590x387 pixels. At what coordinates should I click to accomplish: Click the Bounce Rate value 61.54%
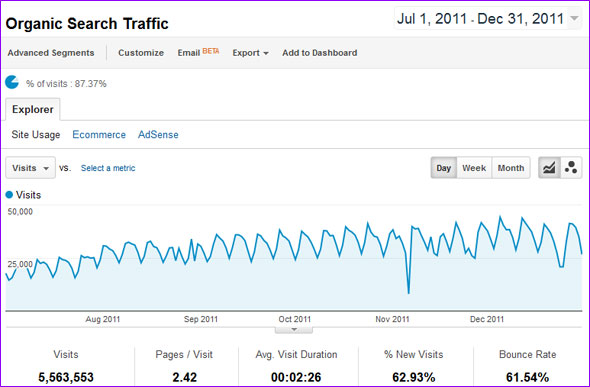528,377
